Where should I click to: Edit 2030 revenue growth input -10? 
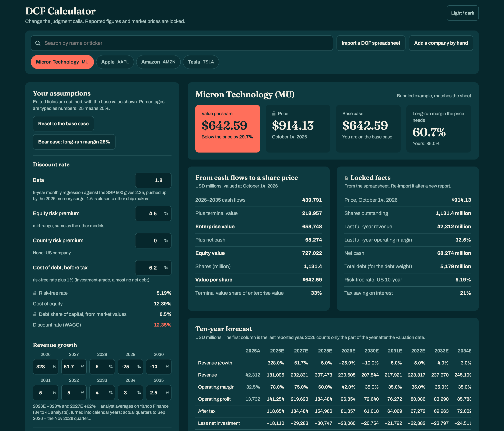pyautogui.click(x=159, y=367)
